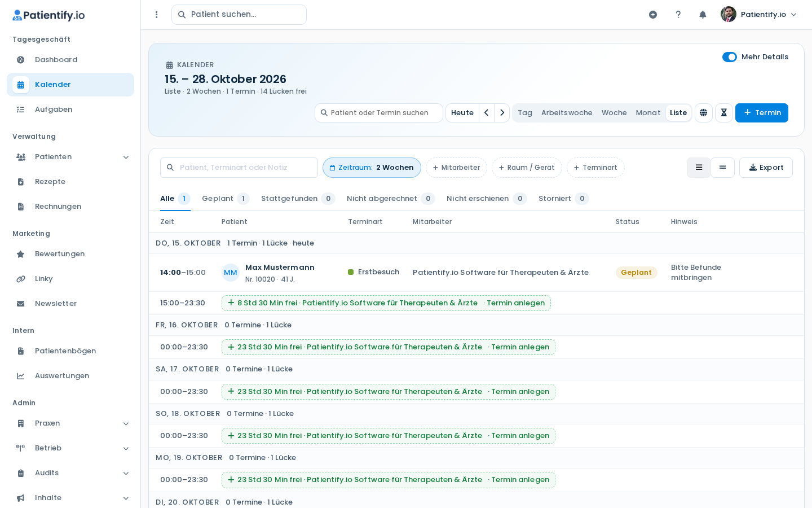This screenshot has width=812, height=508.
Task: Open notifications bell icon
Action: 703,15
